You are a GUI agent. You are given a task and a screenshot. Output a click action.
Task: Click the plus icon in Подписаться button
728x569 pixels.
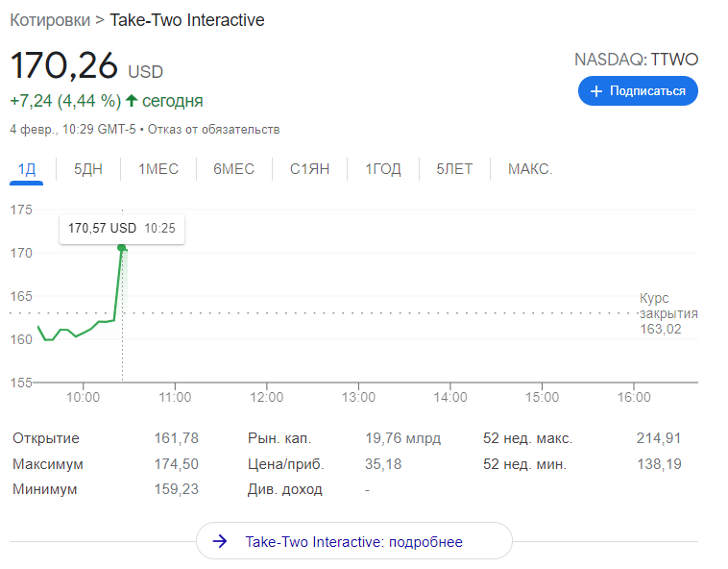pyautogui.click(x=596, y=91)
